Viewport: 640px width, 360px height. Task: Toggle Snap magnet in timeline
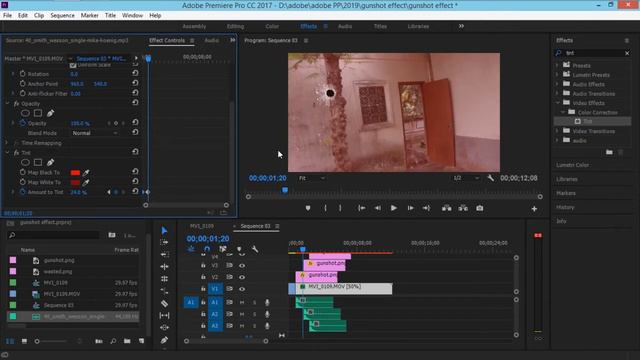click(x=207, y=249)
